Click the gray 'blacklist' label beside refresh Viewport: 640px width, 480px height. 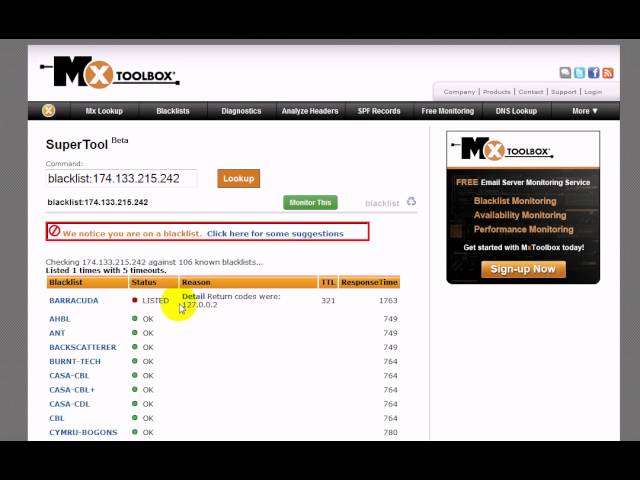click(x=382, y=203)
